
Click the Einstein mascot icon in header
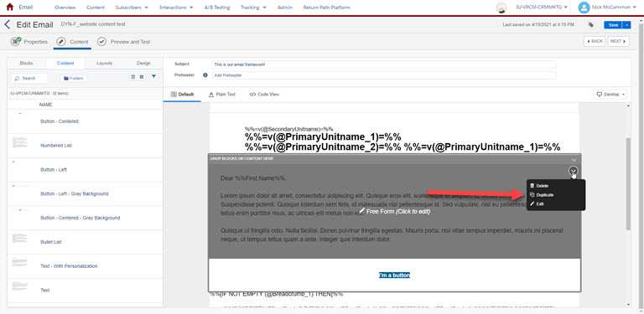pos(501,8)
